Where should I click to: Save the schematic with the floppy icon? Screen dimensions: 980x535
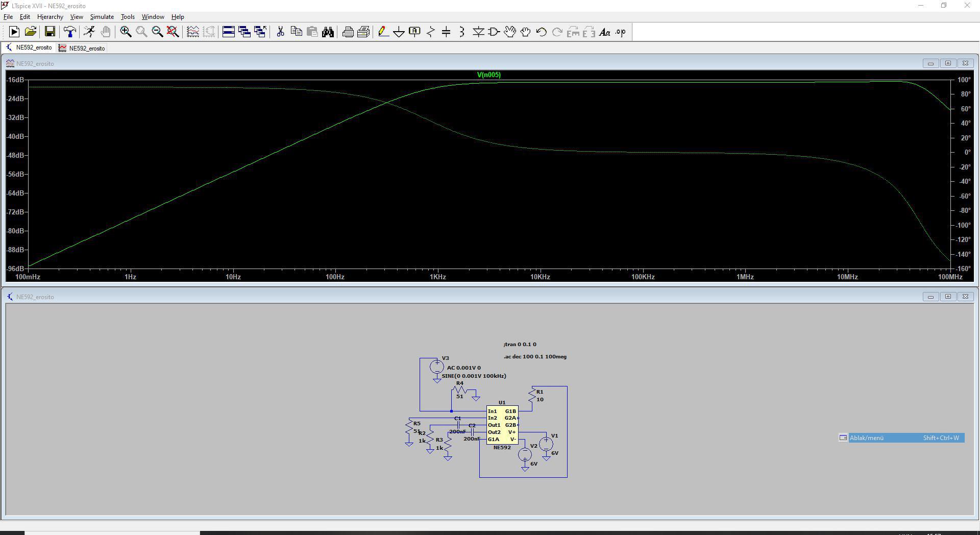click(x=50, y=32)
